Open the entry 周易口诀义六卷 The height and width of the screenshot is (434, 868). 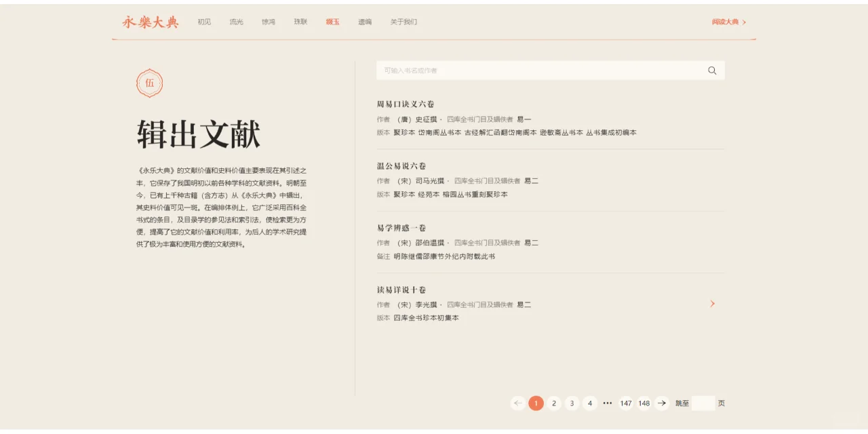[406, 104]
